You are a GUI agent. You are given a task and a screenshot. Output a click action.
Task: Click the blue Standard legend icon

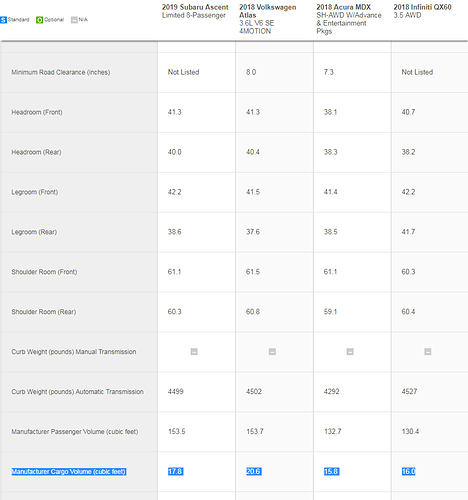3,20
